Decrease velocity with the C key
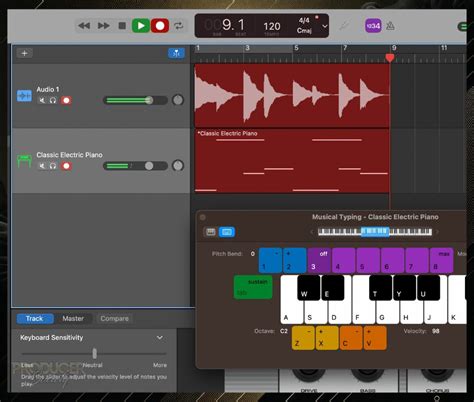This screenshot has height=402, width=474. click(x=351, y=338)
